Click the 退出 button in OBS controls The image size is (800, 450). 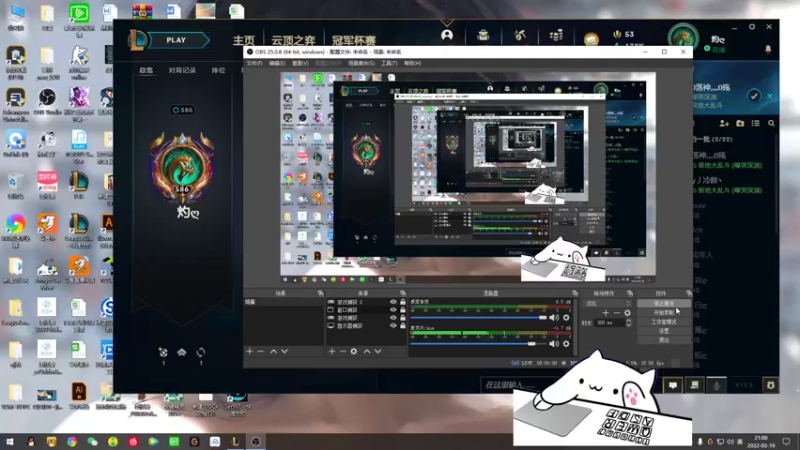664,340
